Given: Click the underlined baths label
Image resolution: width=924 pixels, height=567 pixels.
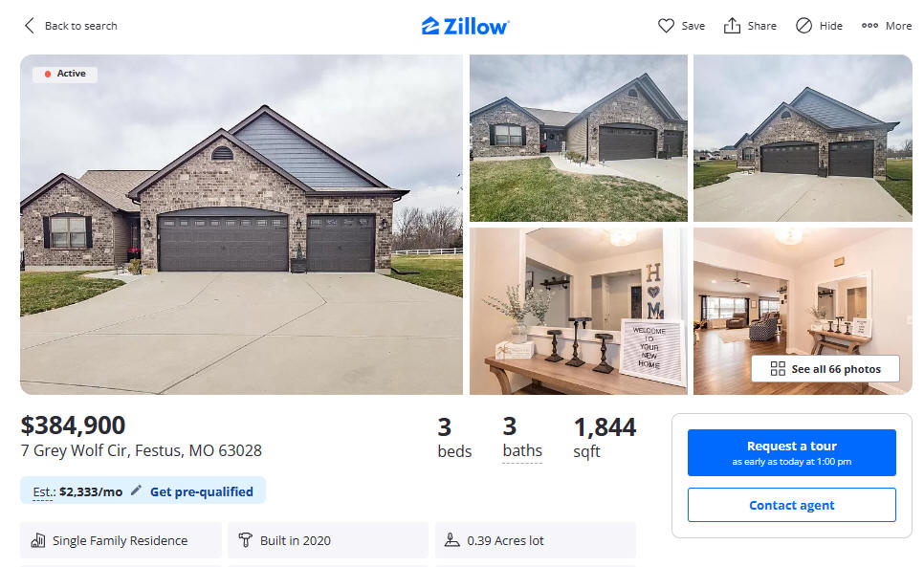Looking at the screenshot, I should point(522,450).
